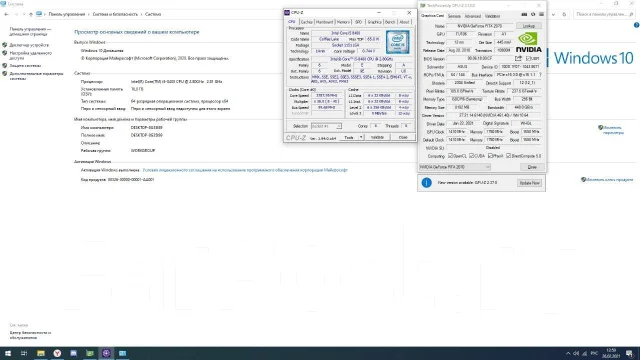The height and width of the screenshot is (360, 640).
Task: Click 'Изменить параметры' link near computer name
Action: tap(613, 130)
